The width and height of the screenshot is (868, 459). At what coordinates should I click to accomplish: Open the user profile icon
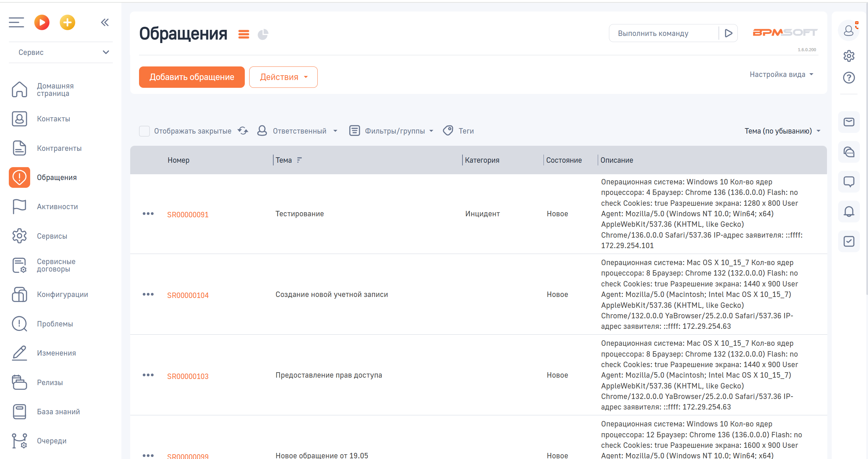coord(849,31)
